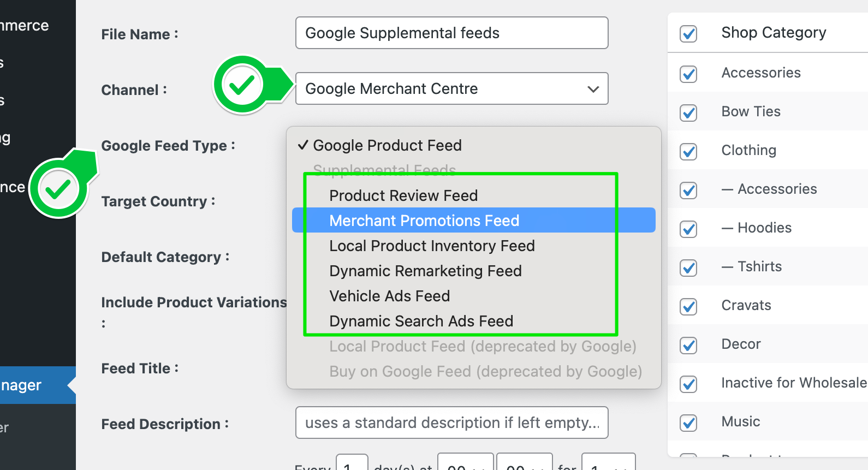Click the green checkmark badge beside Channel

coord(242,85)
